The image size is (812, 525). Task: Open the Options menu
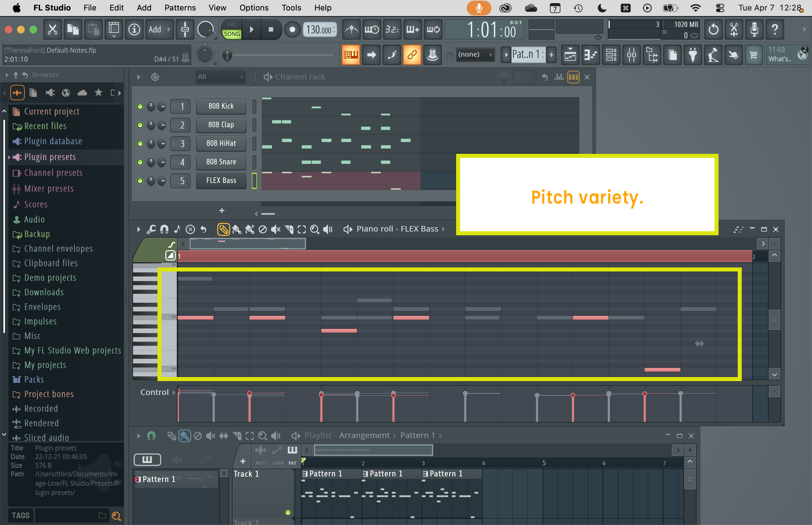pyautogui.click(x=254, y=8)
